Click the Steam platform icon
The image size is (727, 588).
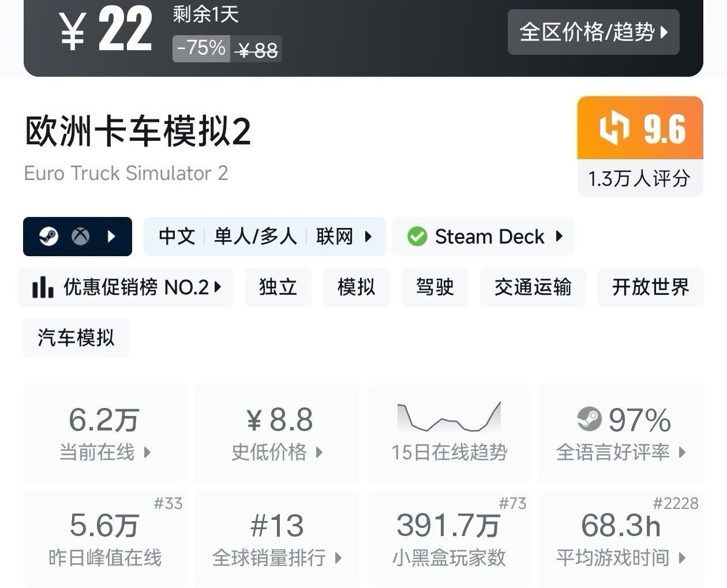coord(48,237)
